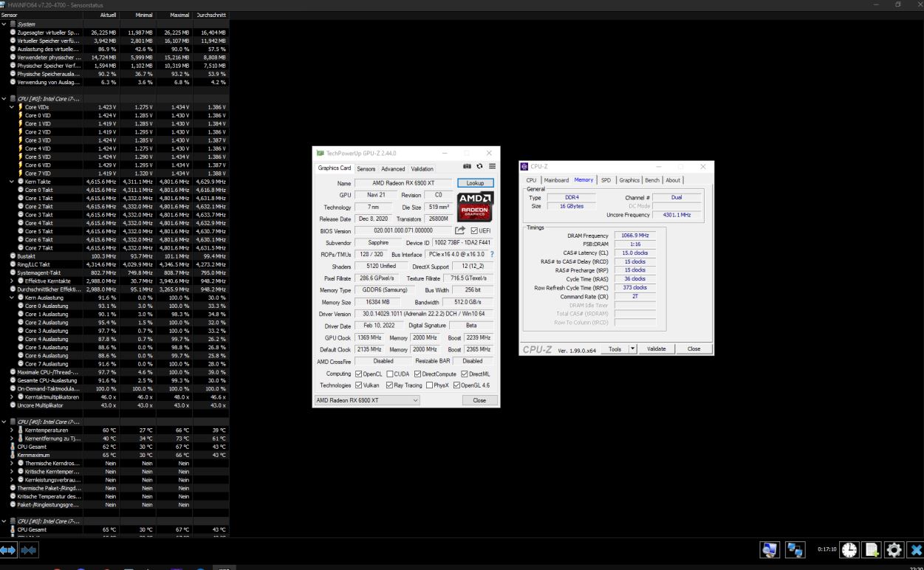The height and width of the screenshot is (570, 924).
Task: Click icon beside Uncore Multiplikator
Action: coord(13,405)
